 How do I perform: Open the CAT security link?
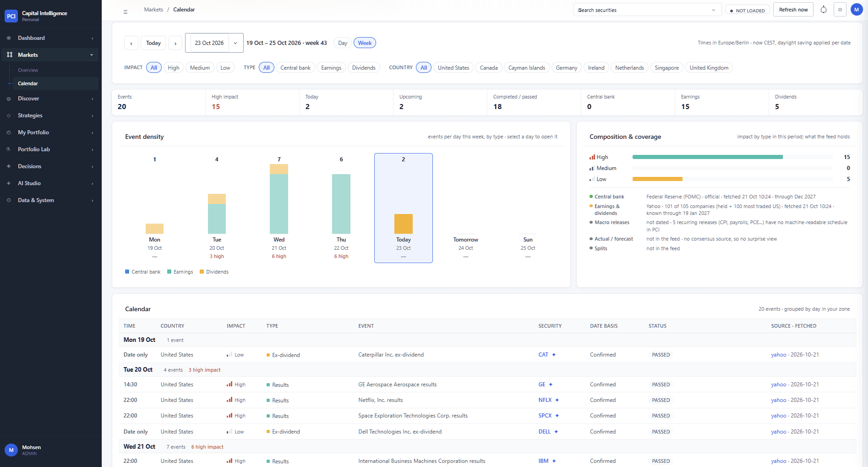pyautogui.click(x=543, y=355)
